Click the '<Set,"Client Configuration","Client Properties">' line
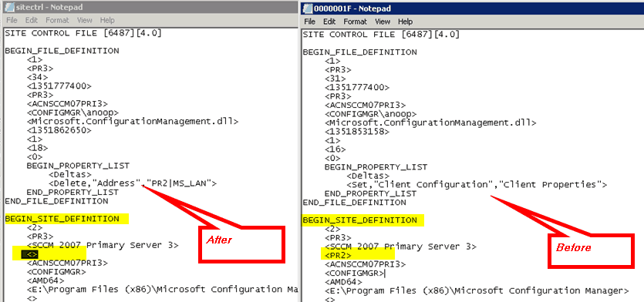 (x=477, y=185)
